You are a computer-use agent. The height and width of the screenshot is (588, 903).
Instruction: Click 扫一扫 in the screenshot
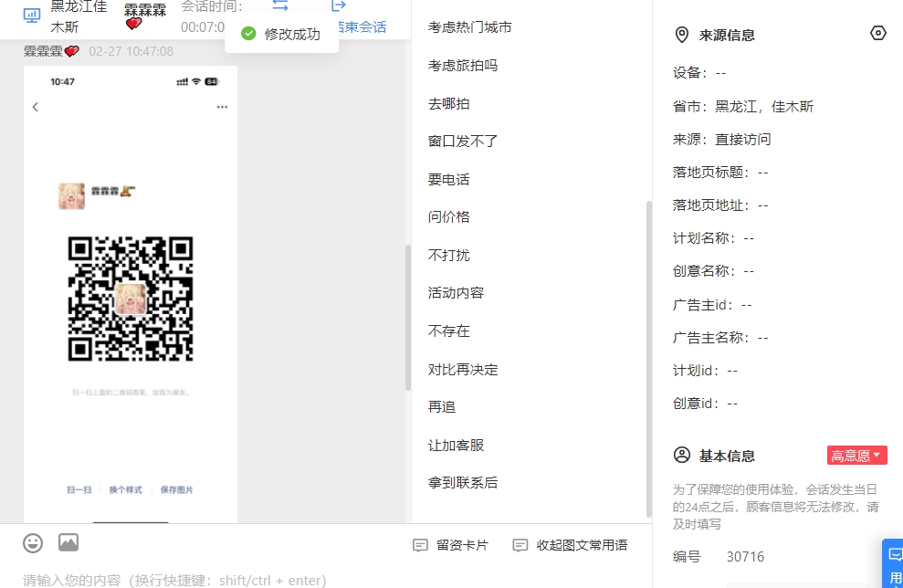click(x=79, y=490)
